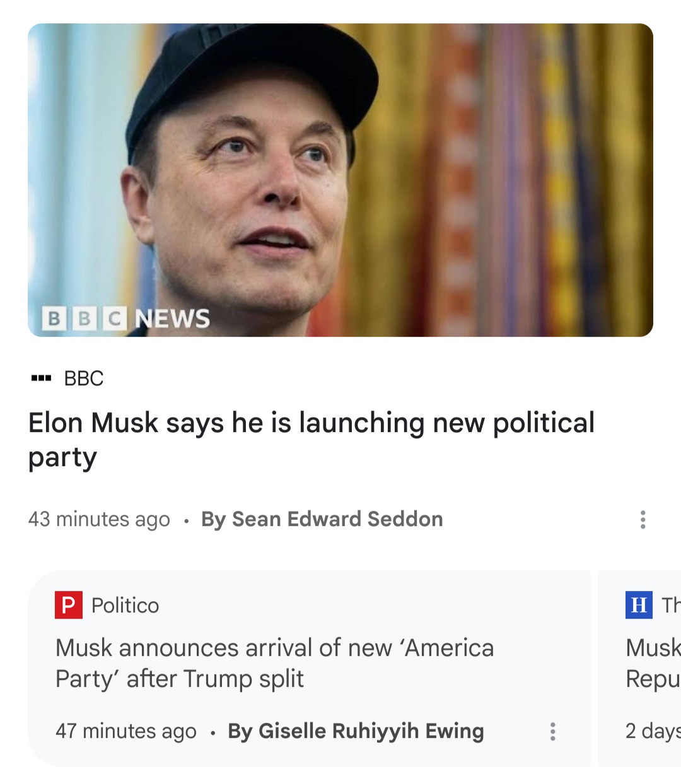Open more options for BBC article
This screenshot has height=784, width=681.
(x=643, y=520)
